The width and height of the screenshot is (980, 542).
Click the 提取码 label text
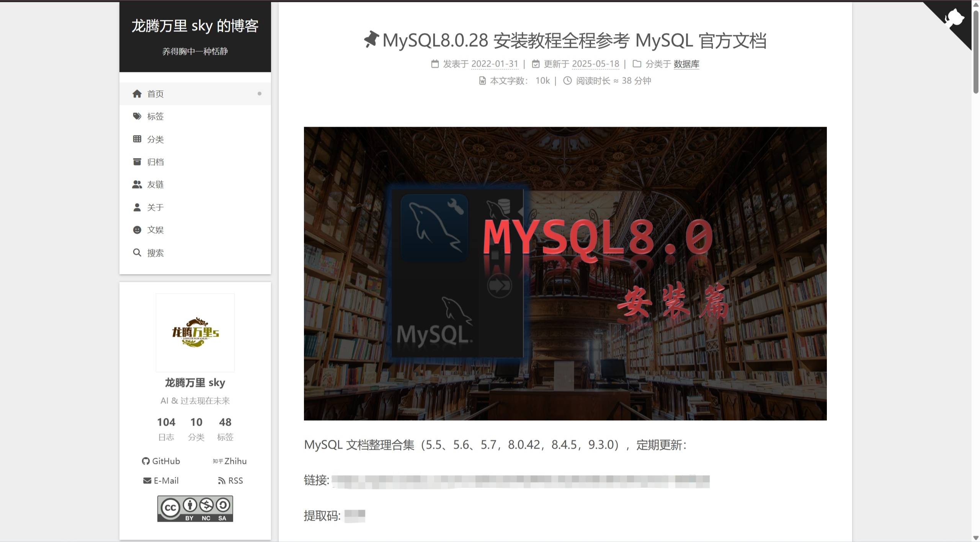322,516
